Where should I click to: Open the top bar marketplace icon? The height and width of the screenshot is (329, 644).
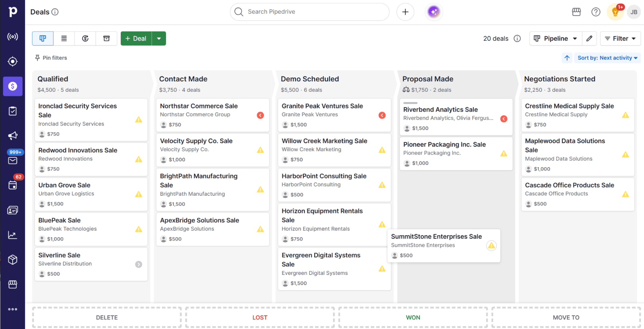pyautogui.click(x=576, y=12)
